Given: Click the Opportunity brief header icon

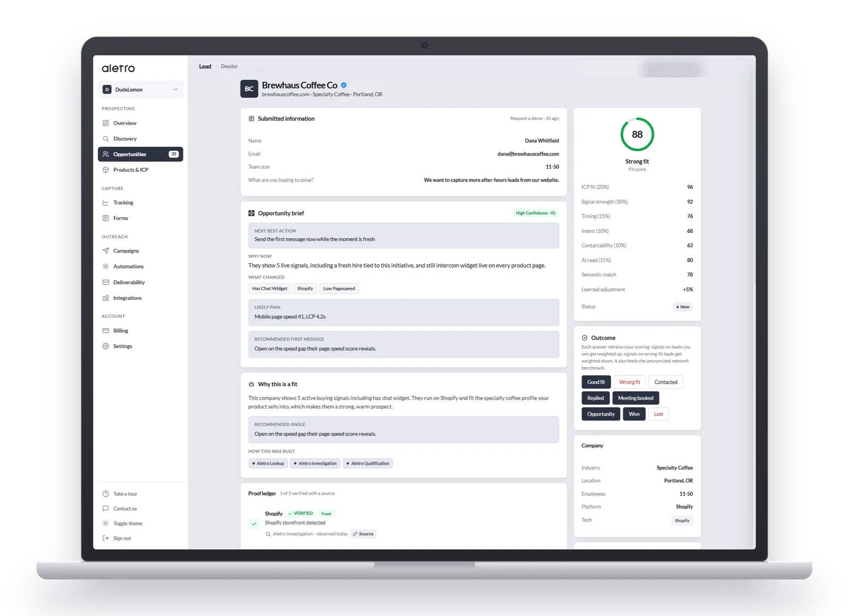Looking at the screenshot, I should (x=252, y=213).
